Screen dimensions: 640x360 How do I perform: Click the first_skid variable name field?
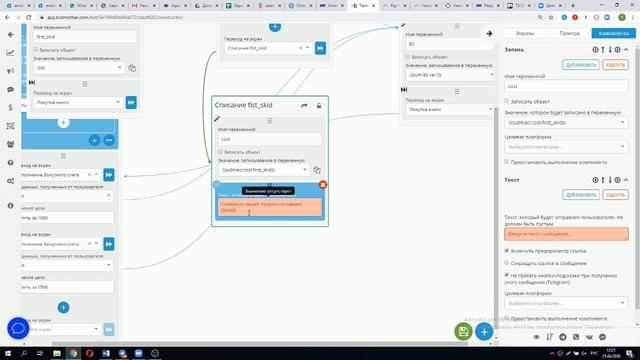click(x=85, y=37)
